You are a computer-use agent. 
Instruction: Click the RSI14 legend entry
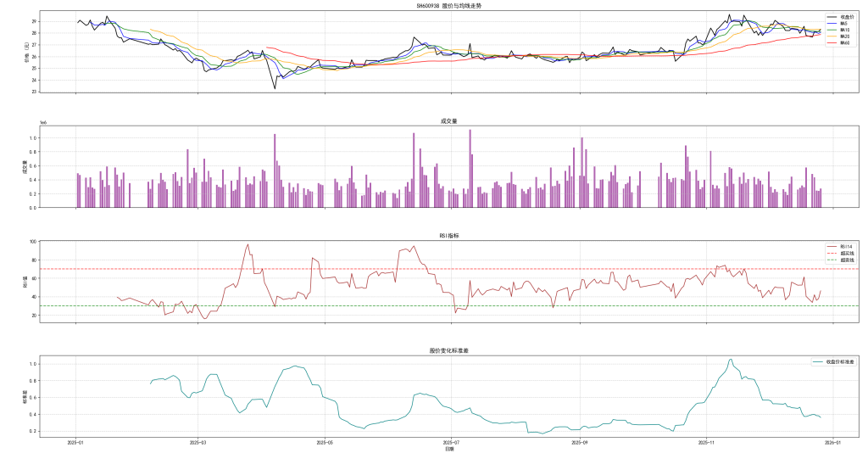pyautogui.click(x=845, y=246)
